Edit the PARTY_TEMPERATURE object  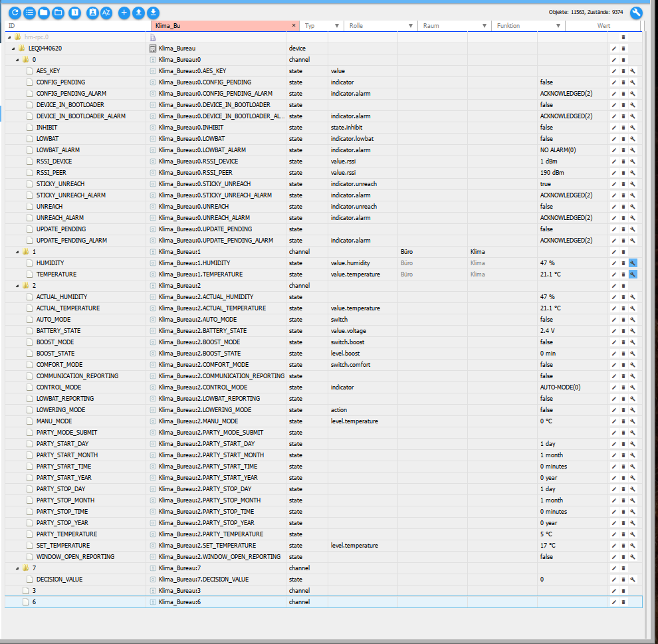tap(614, 534)
